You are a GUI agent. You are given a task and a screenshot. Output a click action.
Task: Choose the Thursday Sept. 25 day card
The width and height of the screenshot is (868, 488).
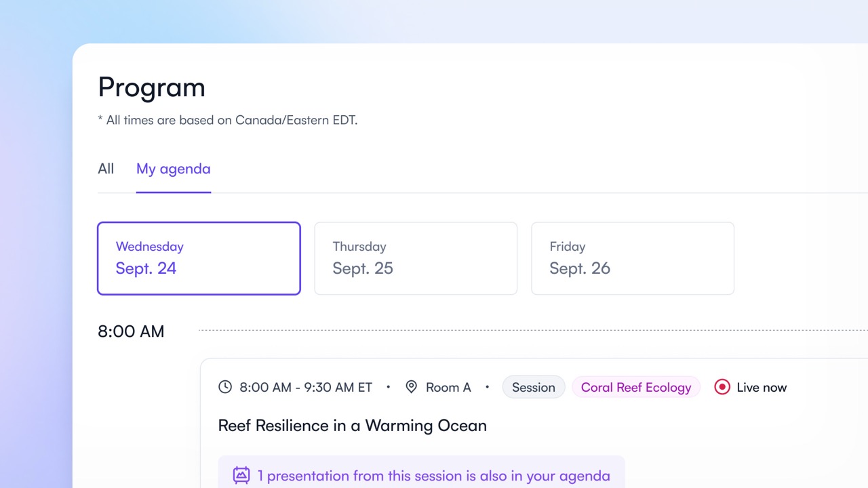point(416,258)
